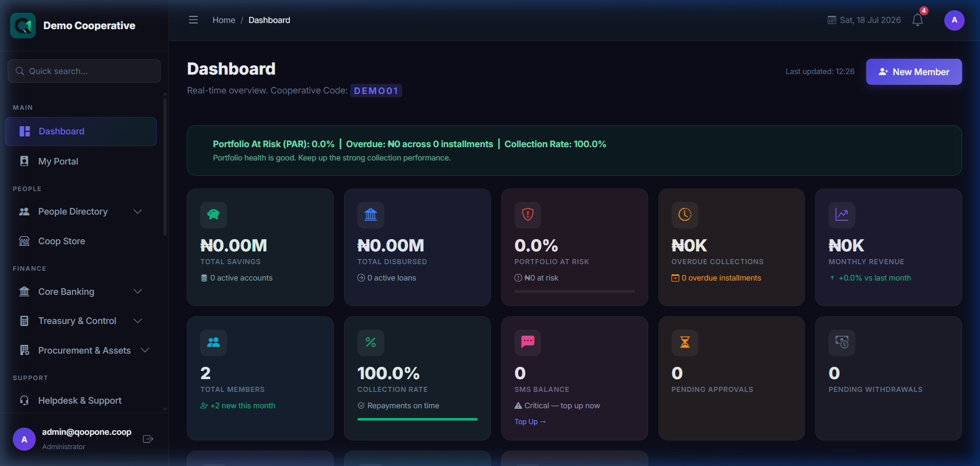Click admin@qoopone.coop profile name

click(x=87, y=432)
